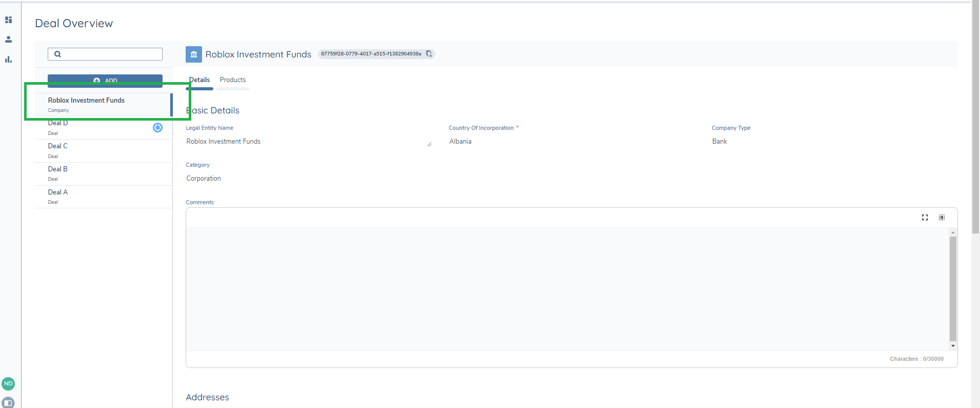
Task: Click the Legal Entity Name text field
Action: point(308,142)
